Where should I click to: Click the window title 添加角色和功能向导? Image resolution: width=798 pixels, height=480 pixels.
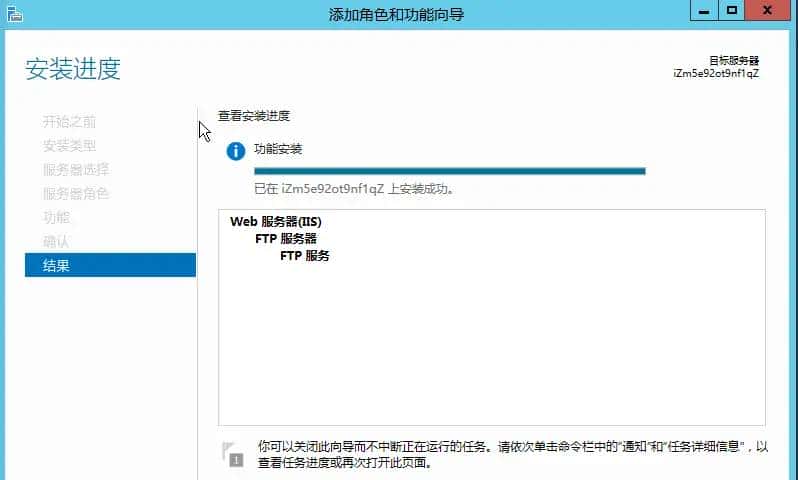[396, 14]
